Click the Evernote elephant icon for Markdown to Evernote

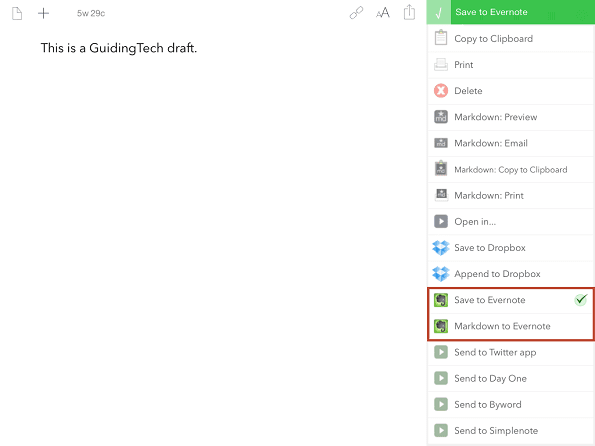(x=441, y=326)
